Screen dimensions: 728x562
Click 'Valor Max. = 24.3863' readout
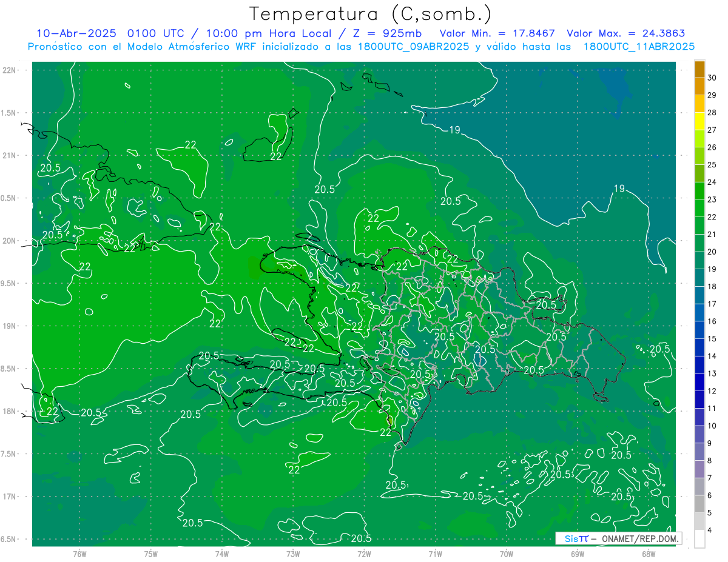pyautogui.click(x=626, y=33)
